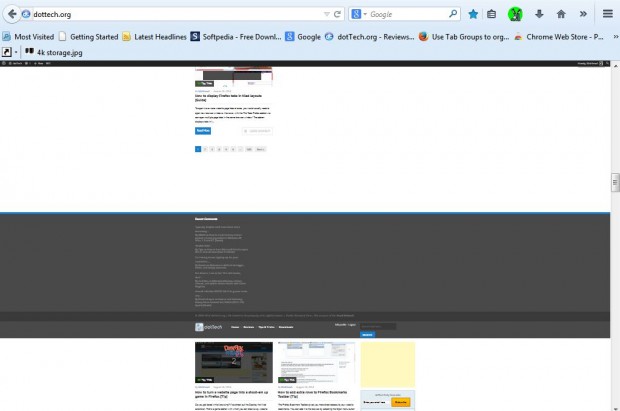620x411 pixels.
Task: Open Most Visited bookmarks folder
Action: (28, 37)
